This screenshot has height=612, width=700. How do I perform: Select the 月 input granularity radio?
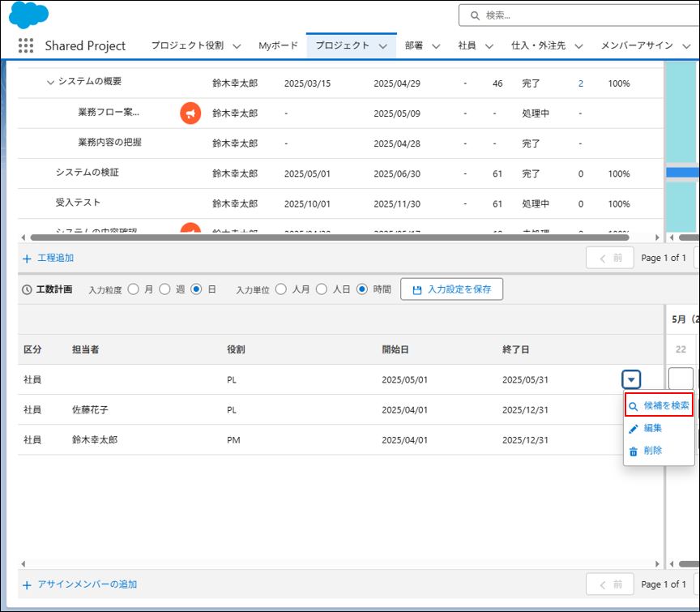(x=134, y=289)
